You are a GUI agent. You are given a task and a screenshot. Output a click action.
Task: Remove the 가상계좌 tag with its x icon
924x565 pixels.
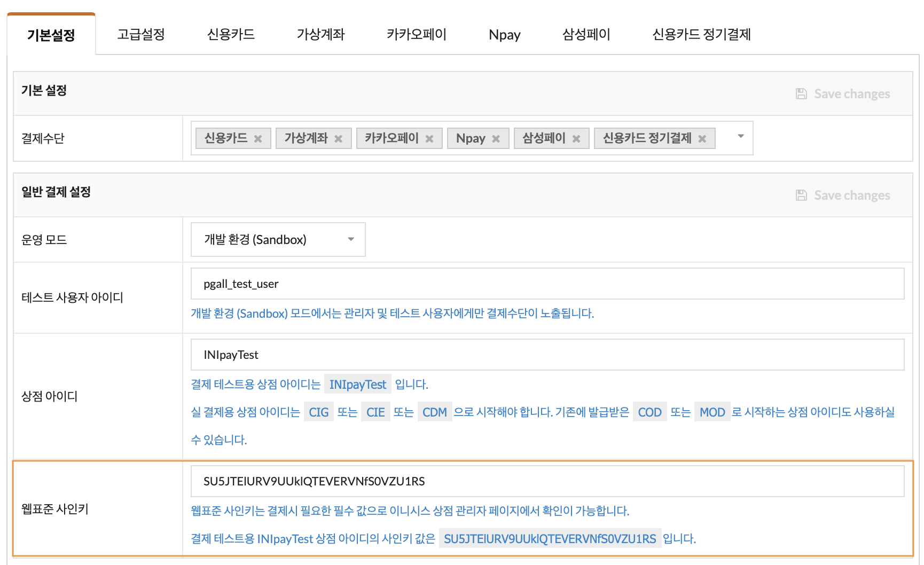(x=338, y=139)
